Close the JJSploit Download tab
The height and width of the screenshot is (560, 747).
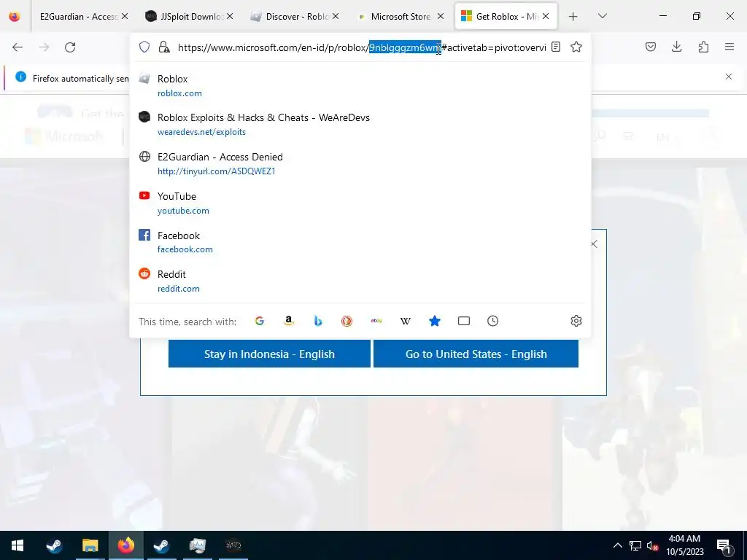click(x=230, y=16)
